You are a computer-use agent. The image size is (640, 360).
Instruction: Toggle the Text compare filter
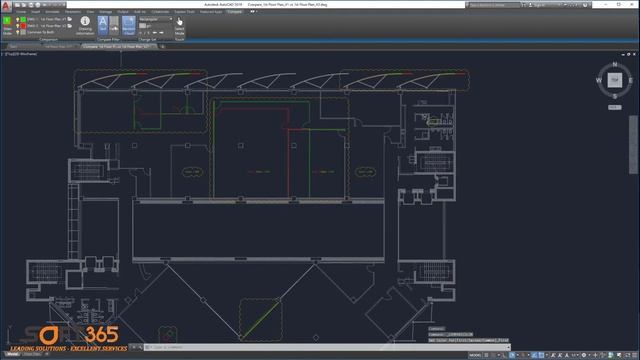(103, 25)
